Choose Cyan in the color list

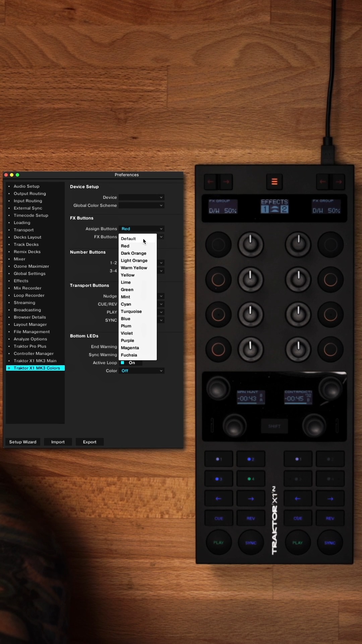[x=138, y=304]
